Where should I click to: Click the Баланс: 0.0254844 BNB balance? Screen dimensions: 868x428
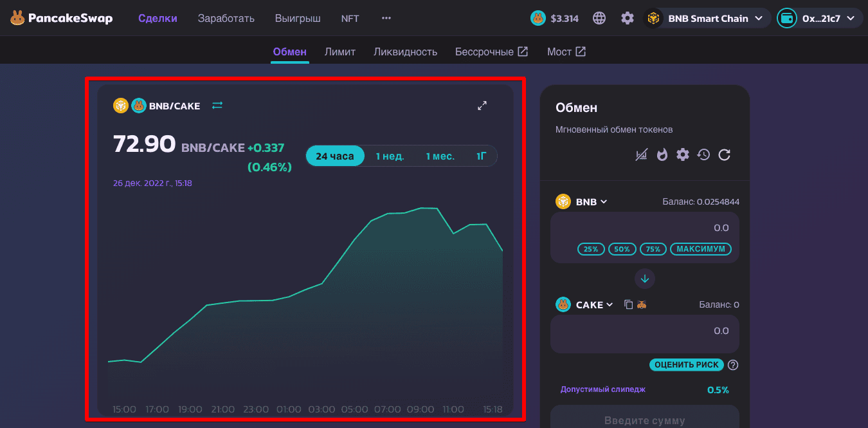point(701,201)
